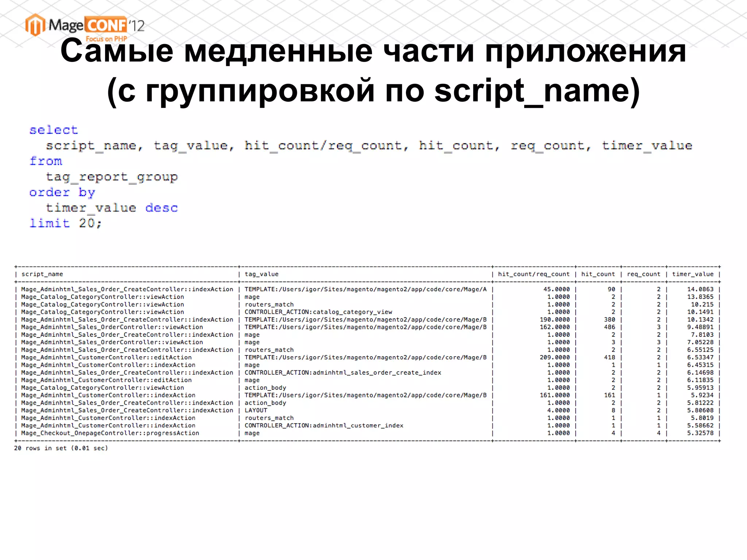This screenshot has width=747, height=560.
Task: Click the 'tag_value' table column header
Action: [262, 274]
